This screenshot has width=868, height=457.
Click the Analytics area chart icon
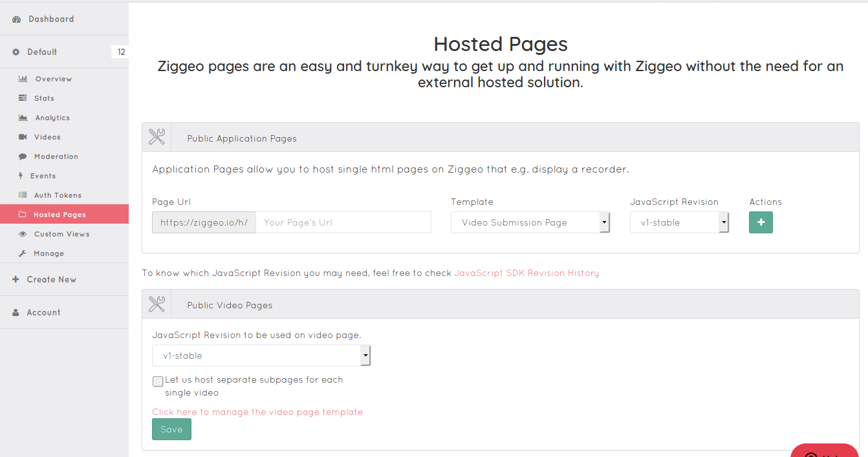pos(23,118)
